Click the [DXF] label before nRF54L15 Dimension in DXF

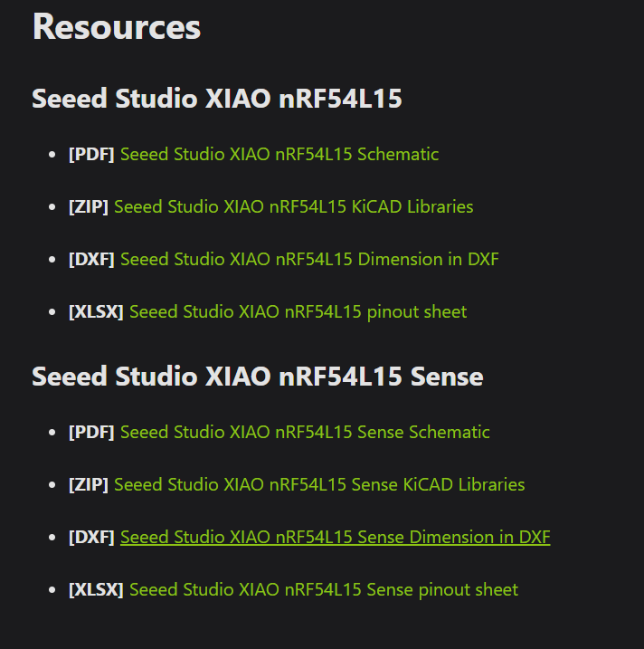point(91,260)
